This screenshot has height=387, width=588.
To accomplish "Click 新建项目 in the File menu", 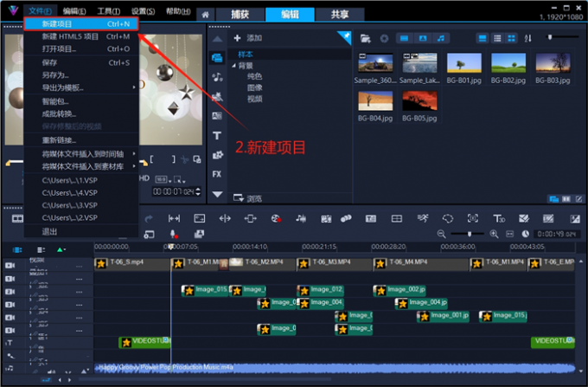I will (x=57, y=24).
